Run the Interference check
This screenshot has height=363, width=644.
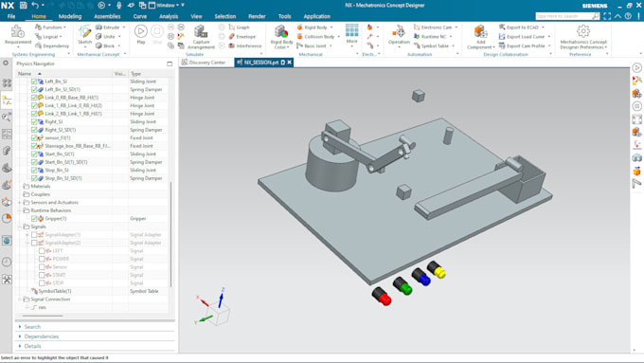(245, 46)
